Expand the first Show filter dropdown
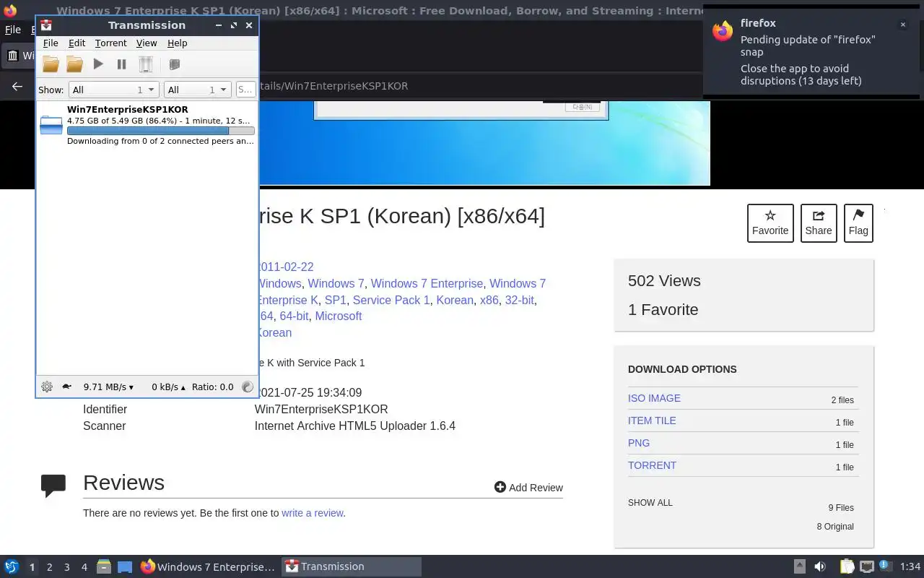This screenshot has height=578, width=924. coord(113,90)
